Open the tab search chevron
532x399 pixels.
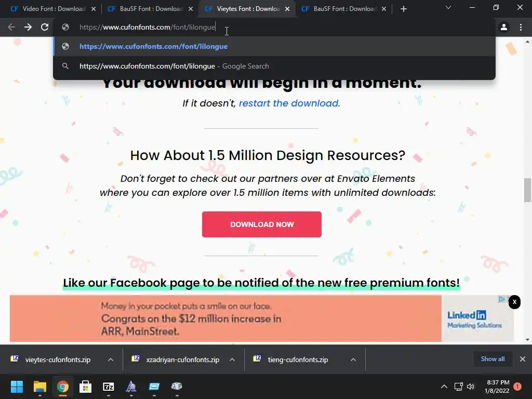coord(448,7)
